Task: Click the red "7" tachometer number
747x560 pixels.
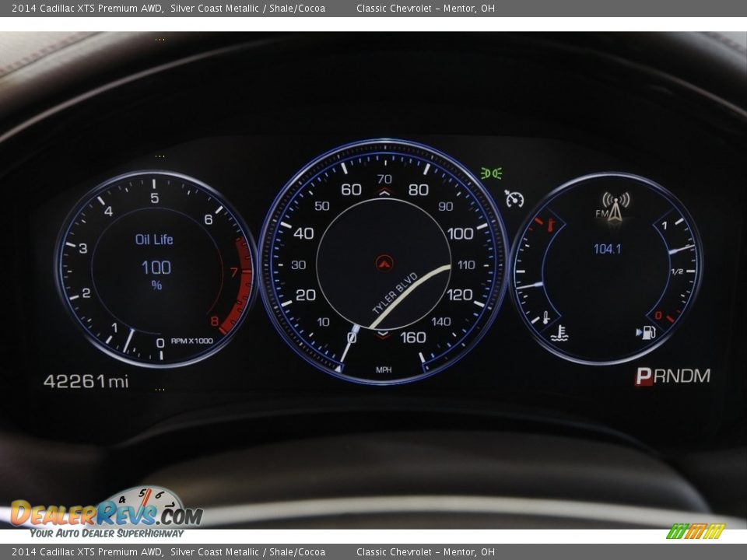Action: (234, 272)
